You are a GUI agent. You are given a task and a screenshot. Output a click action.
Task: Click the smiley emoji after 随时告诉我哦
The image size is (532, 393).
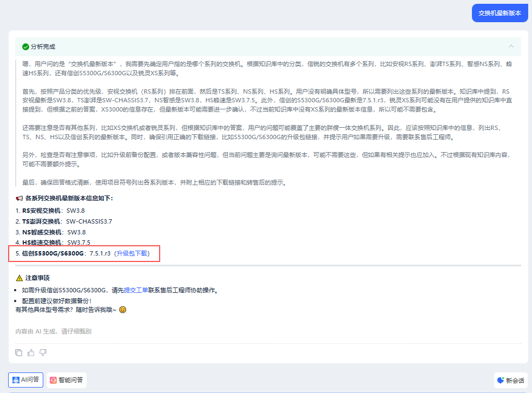click(x=123, y=310)
